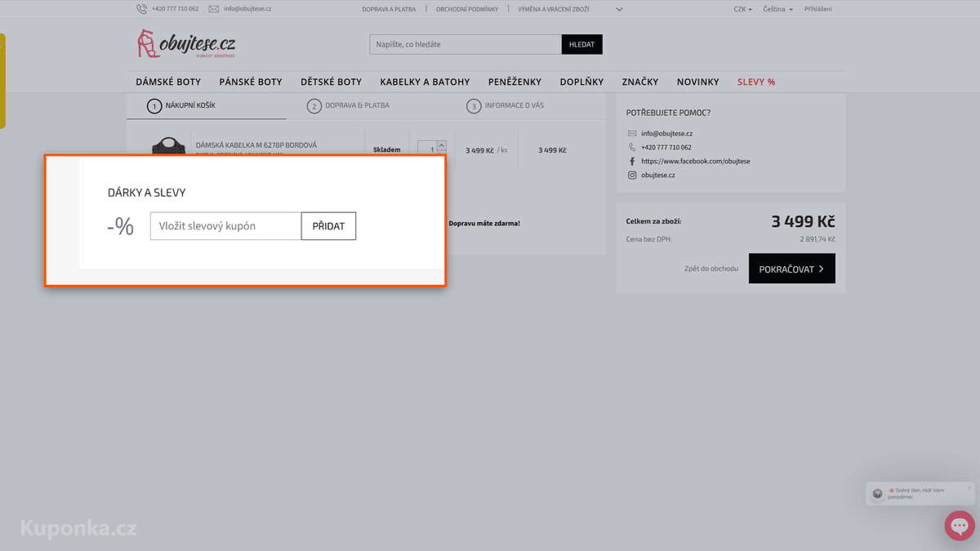This screenshot has height=551, width=980.
Task: Click the Pokračovat button
Action: [x=791, y=269]
